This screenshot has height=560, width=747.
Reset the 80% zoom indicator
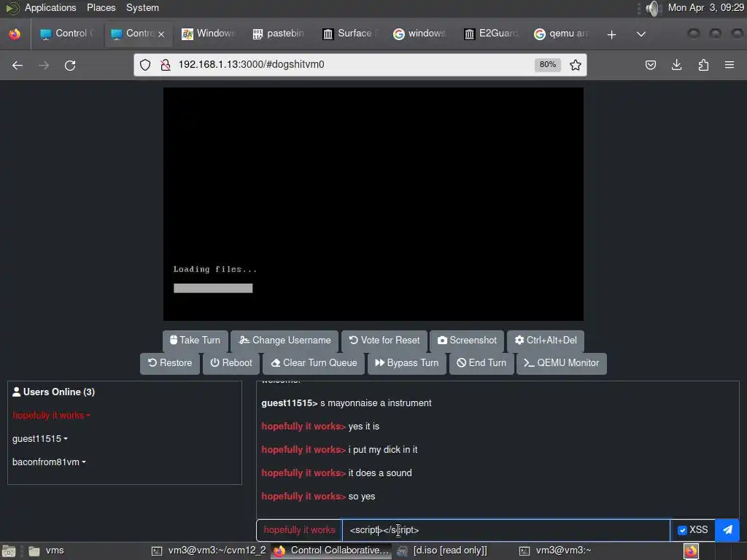pyautogui.click(x=547, y=65)
